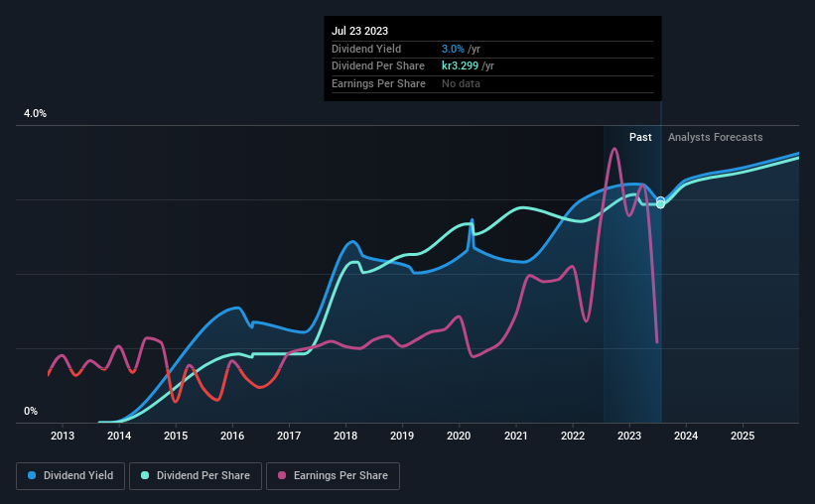Select the 'Analysts Forecasts' label

[715, 137]
